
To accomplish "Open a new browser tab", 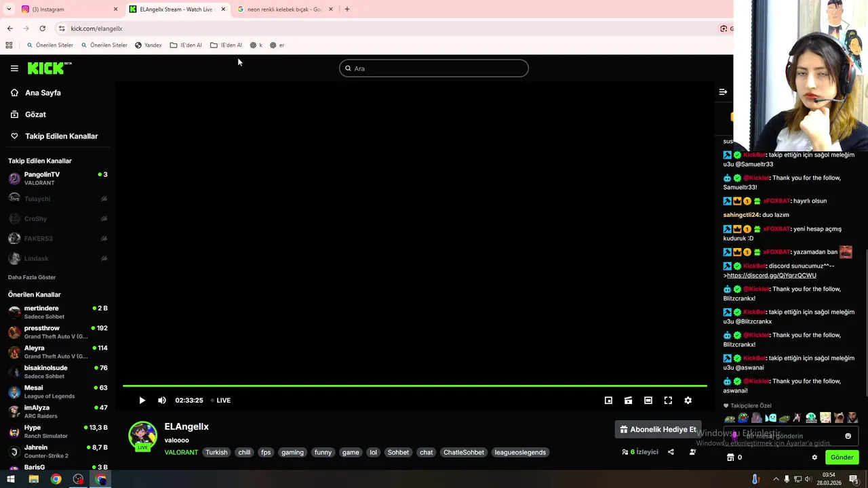I will pos(347,9).
